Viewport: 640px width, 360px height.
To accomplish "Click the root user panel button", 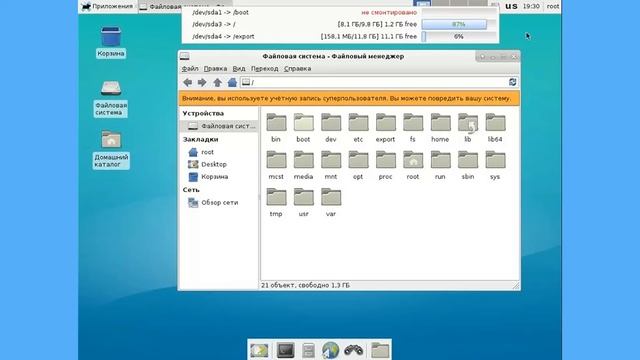I will 553,6.
